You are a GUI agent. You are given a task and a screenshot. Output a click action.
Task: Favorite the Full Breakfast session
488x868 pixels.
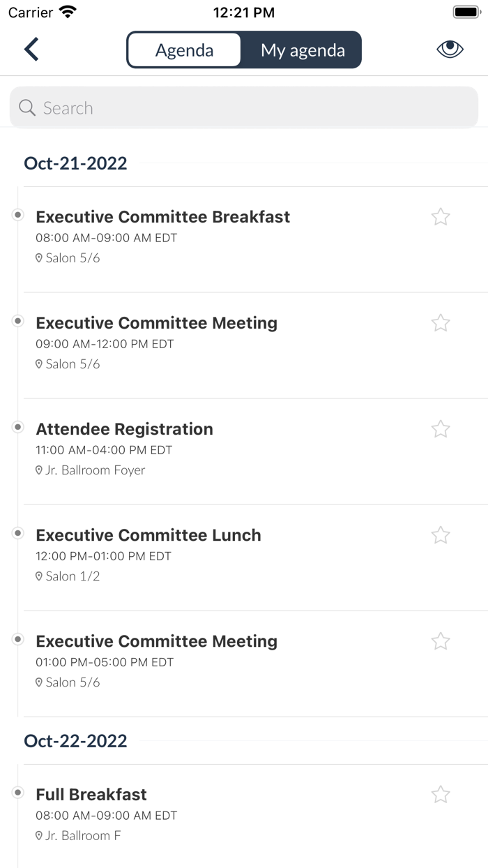click(x=441, y=795)
